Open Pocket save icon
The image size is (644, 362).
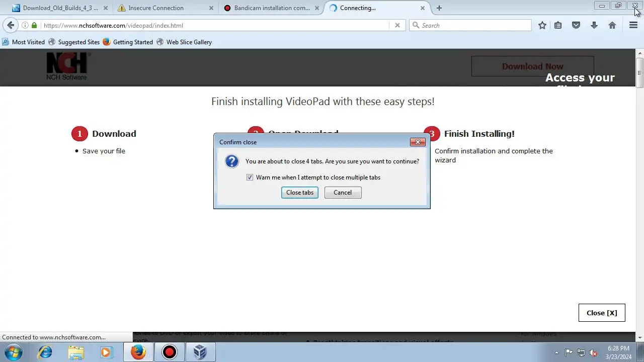click(x=576, y=25)
